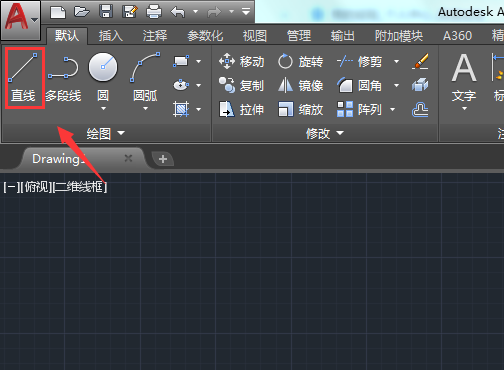The height and width of the screenshot is (370, 504).
Task: Switch to the 参数化 ribbon tab
Action: point(205,36)
